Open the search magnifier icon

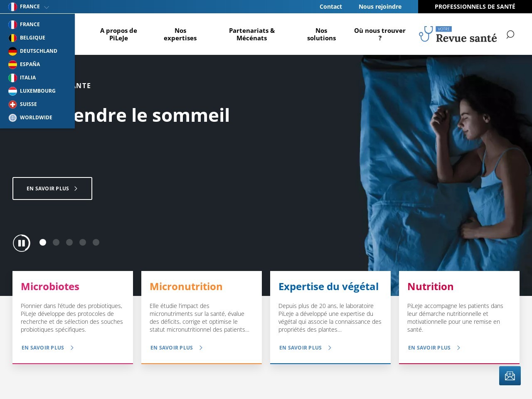coord(510,34)
